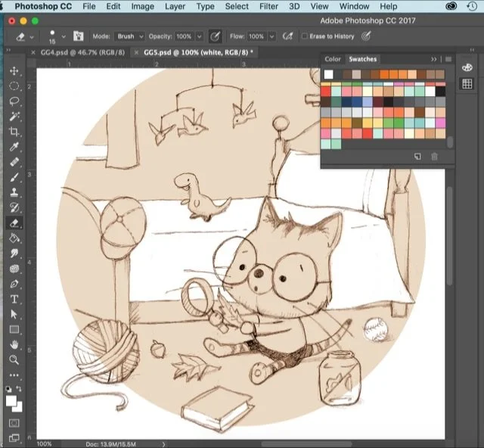Select the Path Selection tool
The image size is (484, 448).
(x=14, y=314)
